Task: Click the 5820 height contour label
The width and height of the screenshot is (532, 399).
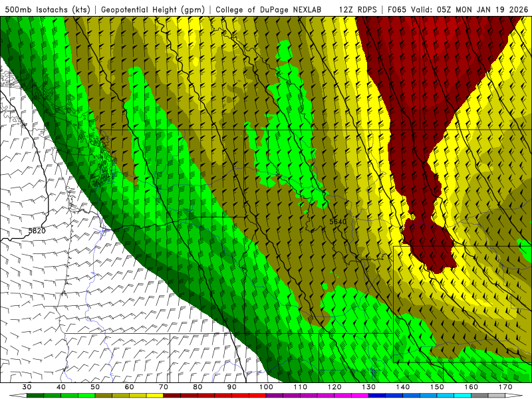Action: click(x=37, y=231)
